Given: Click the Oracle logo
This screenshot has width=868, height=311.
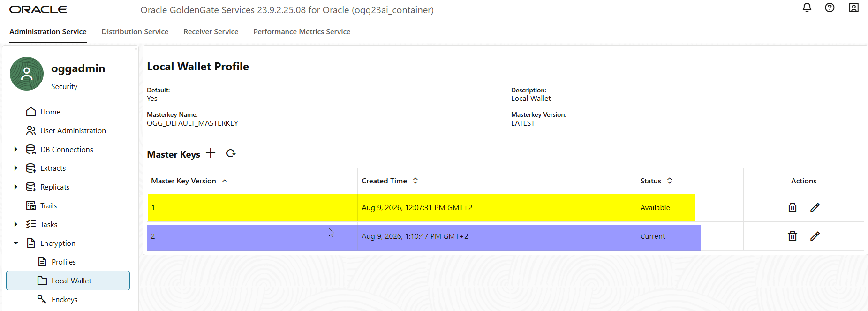Looking at the screenshot, I should (38, 9).
